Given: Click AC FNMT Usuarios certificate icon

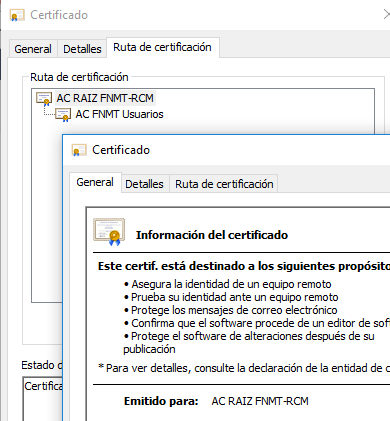Looking at the screenshot, I should pyautogui.click(x=63, y=115).
